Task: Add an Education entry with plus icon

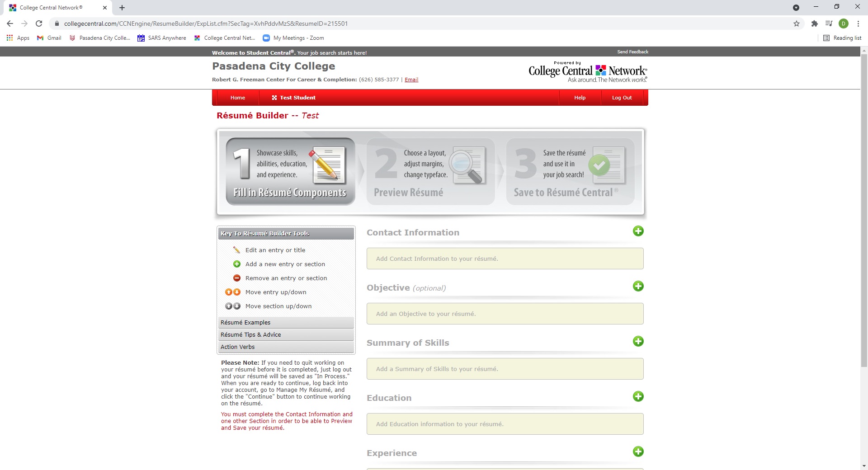Action: 638,396
